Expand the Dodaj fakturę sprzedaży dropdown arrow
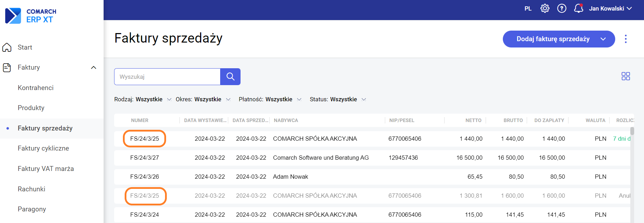 pos(603,39)
